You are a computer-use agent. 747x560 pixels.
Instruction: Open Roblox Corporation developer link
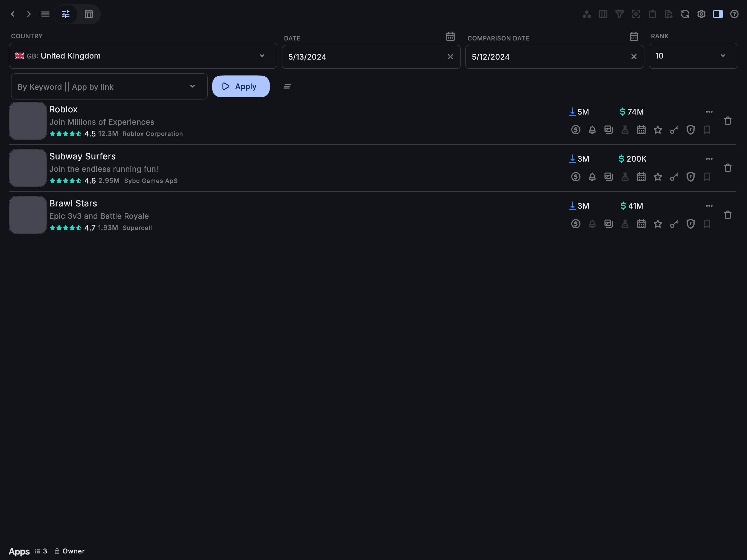tap(153, 134)
